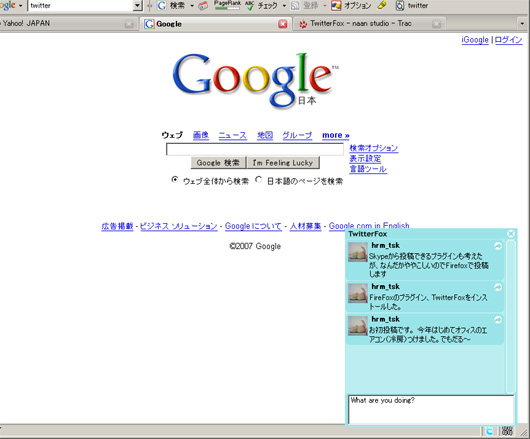Expand the toolbar search box history dropdown
The image size is (530, 439).
pos(137,5)
